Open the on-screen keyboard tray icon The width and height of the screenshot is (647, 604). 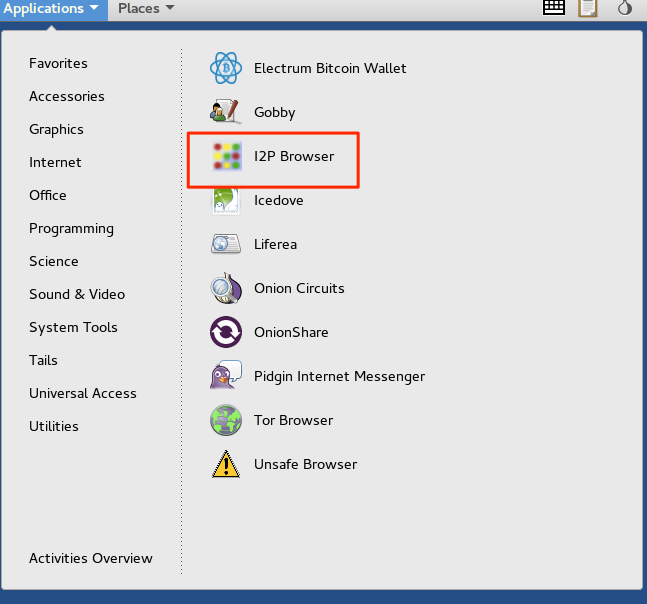[554, 7]
